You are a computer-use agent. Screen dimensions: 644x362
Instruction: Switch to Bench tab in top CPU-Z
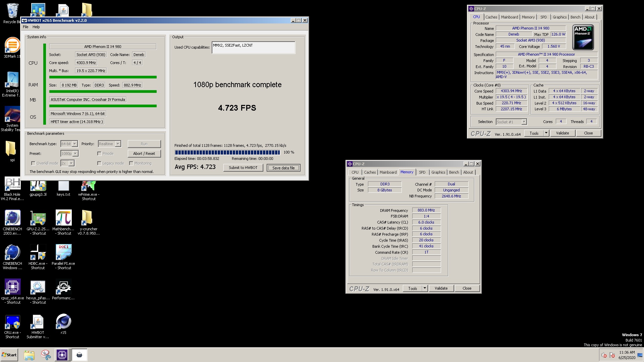tap(575, 17)
